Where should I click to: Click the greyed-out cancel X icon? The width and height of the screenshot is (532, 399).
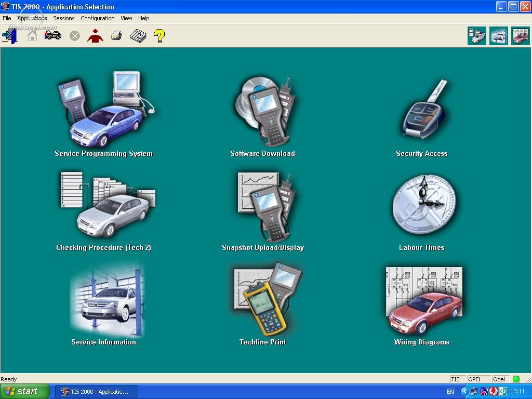[x=75, y=36]
